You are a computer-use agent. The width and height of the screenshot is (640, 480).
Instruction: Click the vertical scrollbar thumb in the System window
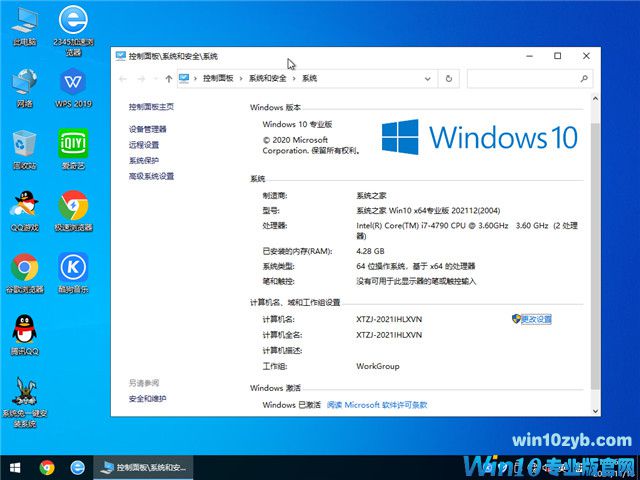[595, 256]
